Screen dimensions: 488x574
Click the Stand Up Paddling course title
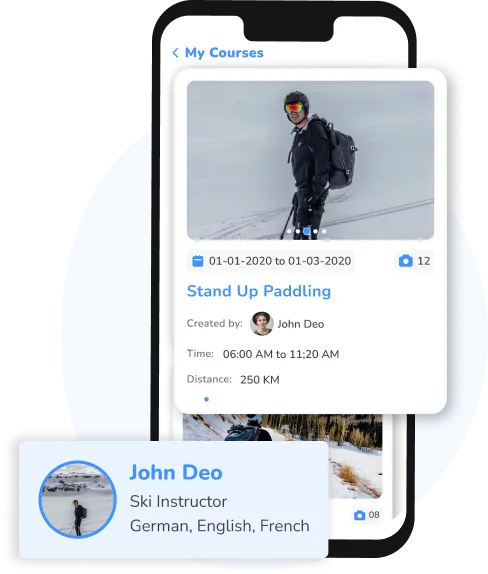click(259, 292)
